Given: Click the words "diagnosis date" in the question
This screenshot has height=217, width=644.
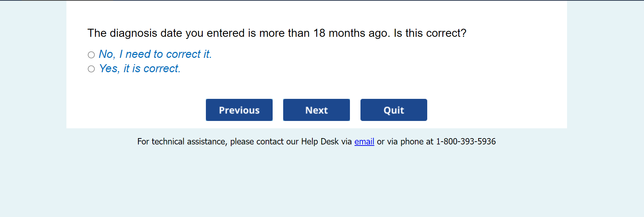Looking at the screenshot, I should pyautogui.click(x=146, y=33).
